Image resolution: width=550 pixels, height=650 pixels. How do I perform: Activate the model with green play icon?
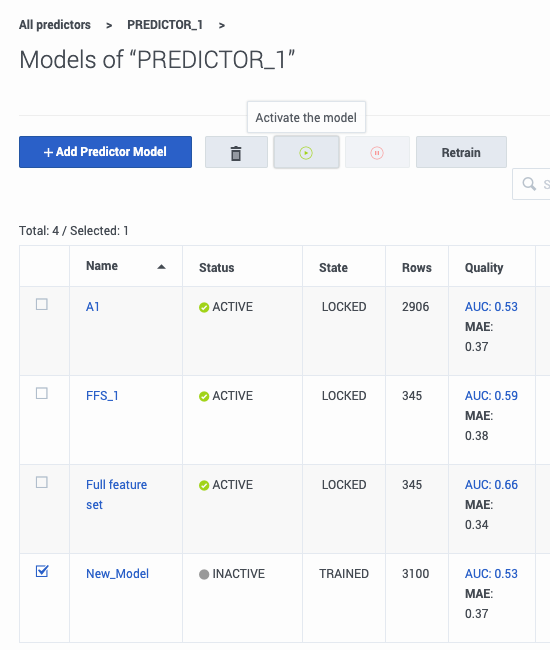(306, 153)
